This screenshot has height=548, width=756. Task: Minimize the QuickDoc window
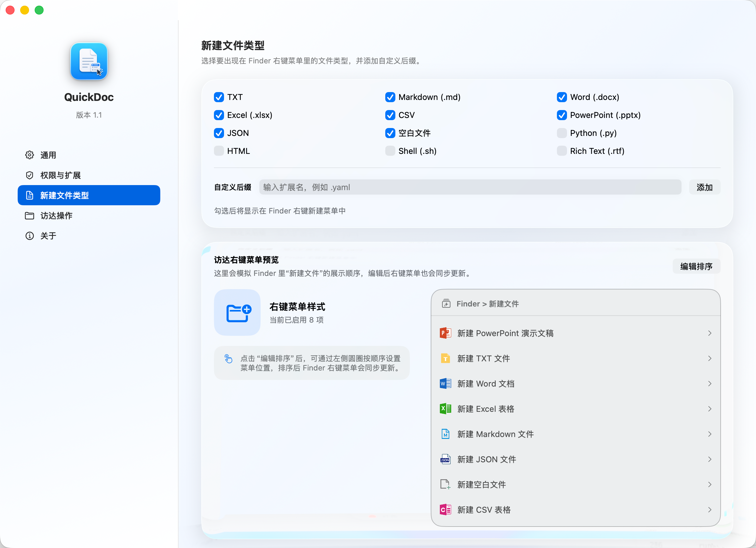25,10
